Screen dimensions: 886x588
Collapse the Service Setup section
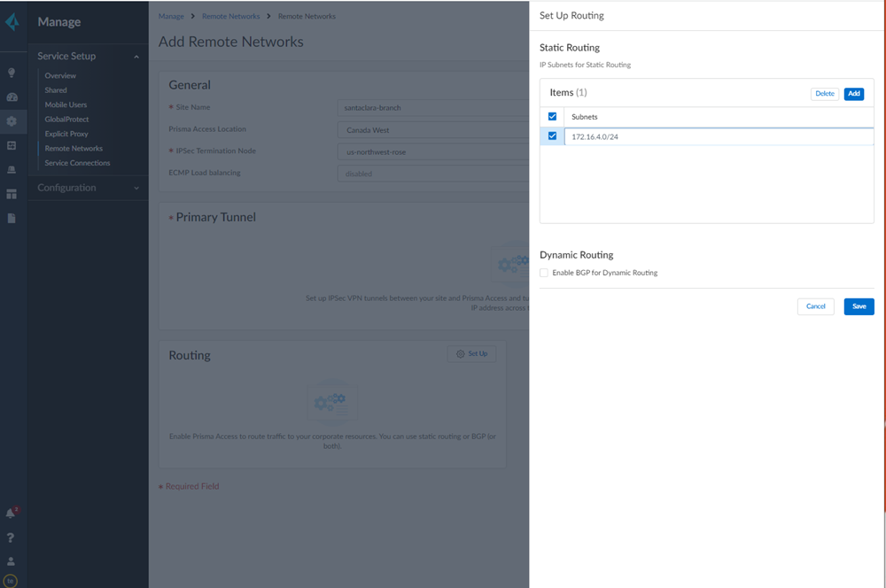pyautogui.click(x=136, y=57)
